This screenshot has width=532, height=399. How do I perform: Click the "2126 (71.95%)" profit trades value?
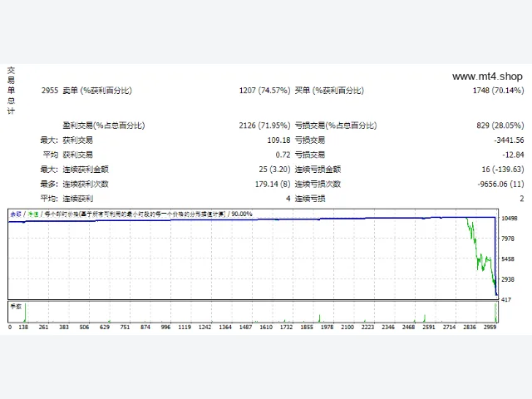(x=264, y=126)
